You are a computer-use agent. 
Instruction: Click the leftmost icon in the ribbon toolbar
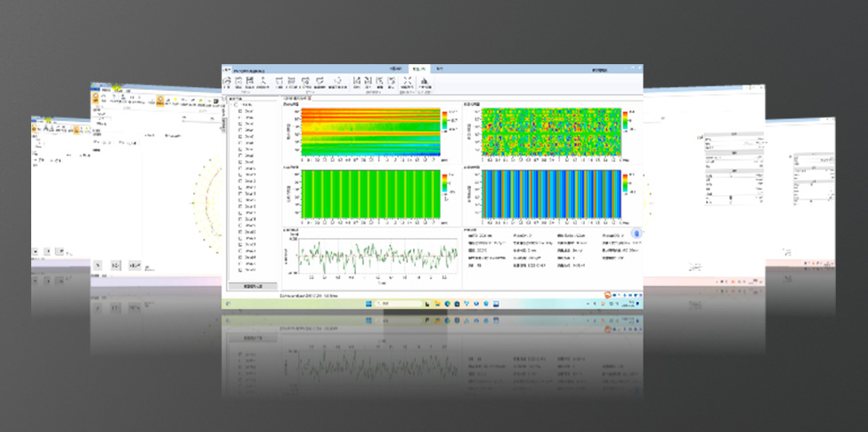click(226, 82)
